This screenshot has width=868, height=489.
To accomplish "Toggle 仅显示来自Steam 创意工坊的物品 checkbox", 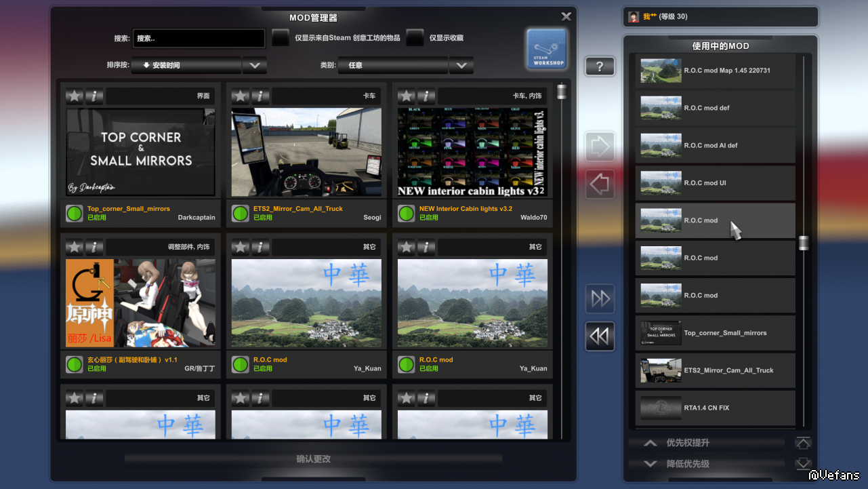I will (x=281, y=38).
